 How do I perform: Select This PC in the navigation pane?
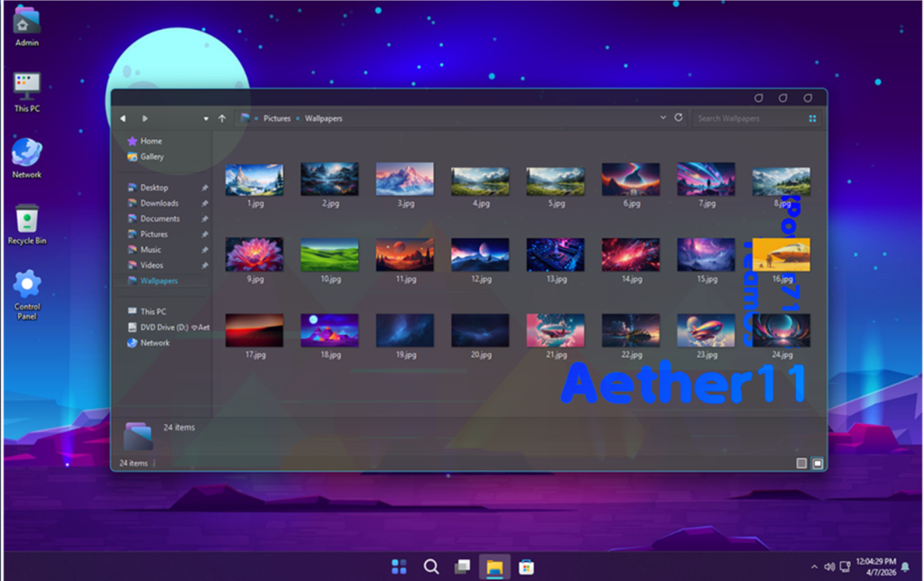click(152, 312)
